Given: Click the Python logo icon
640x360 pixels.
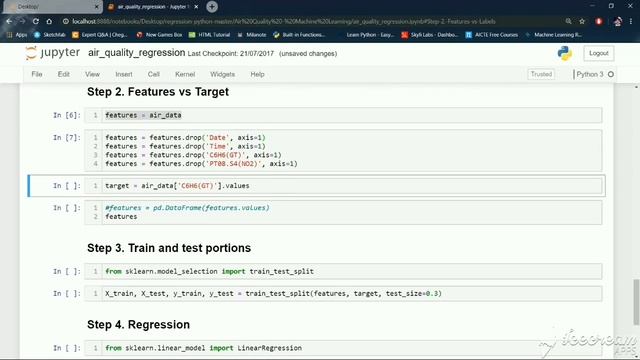Looking at the screenshot, I should (564, 53).
